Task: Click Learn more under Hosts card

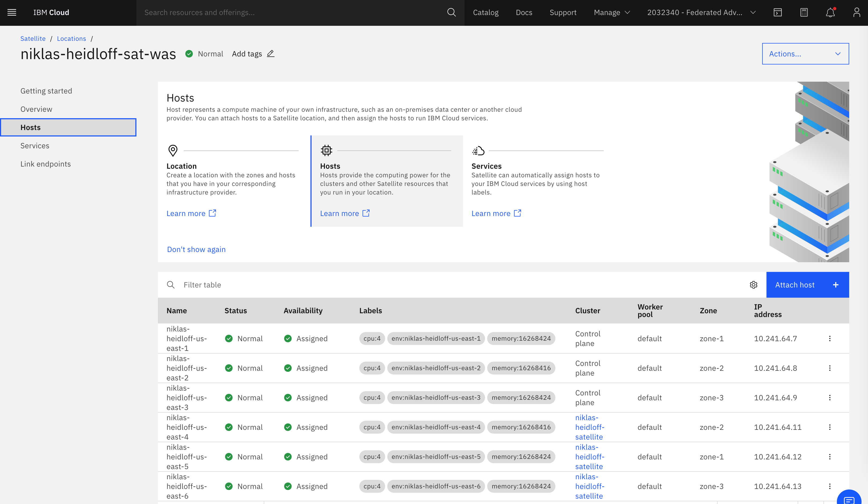Action: click(x=345, y=214)
